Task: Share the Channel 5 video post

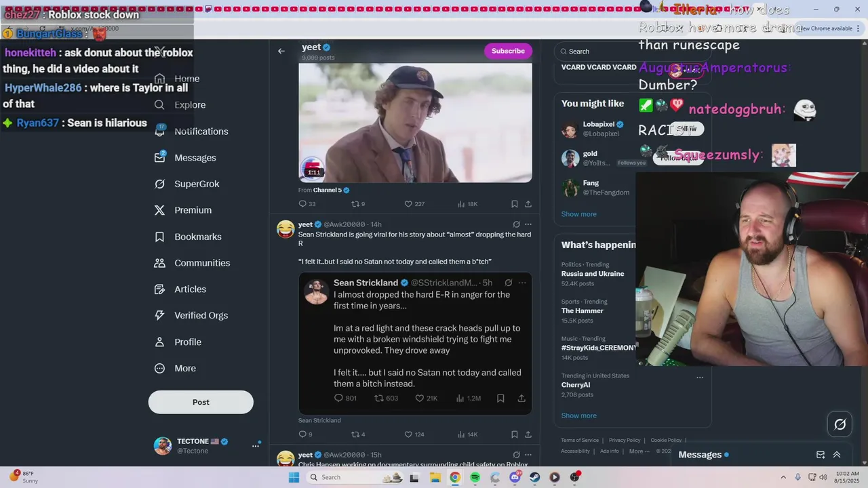Action: pyautogui.click(x=528, y=204)
